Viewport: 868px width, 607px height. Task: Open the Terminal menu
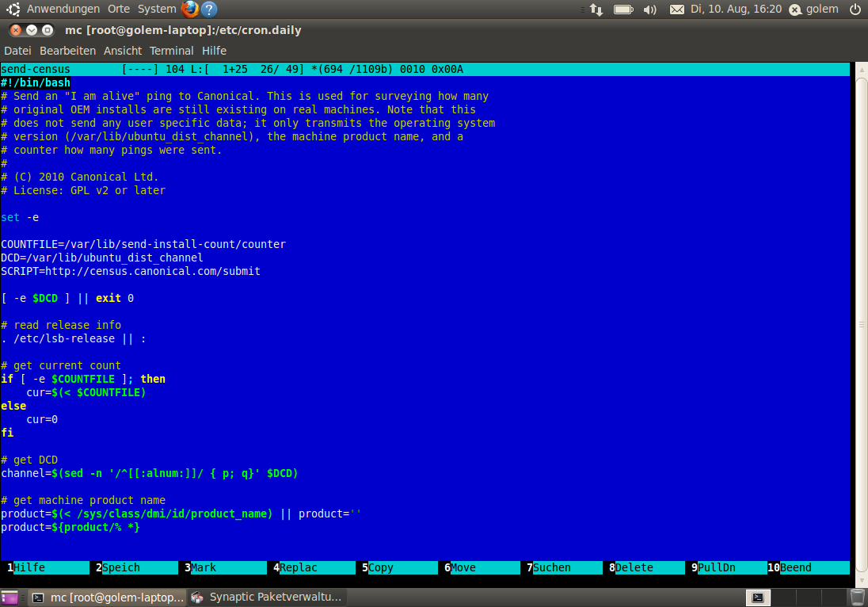[172, 51]
